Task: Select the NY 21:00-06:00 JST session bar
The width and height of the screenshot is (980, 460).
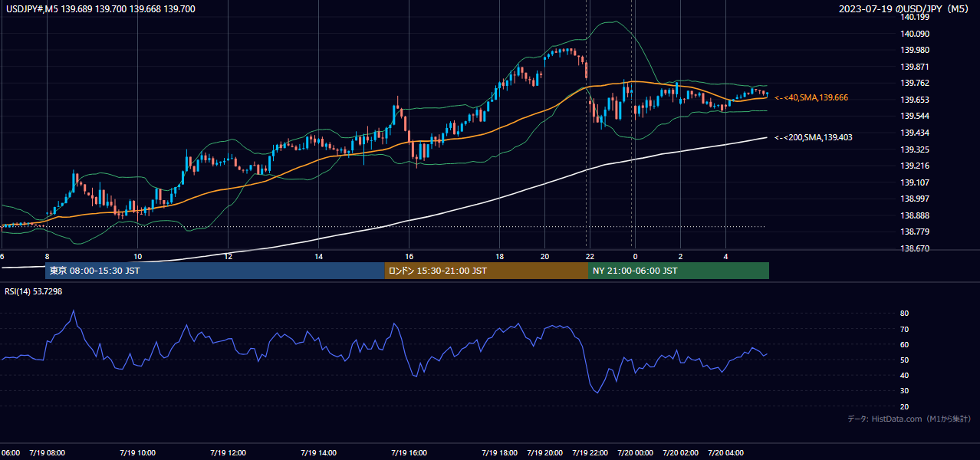Action: [679, 271]
